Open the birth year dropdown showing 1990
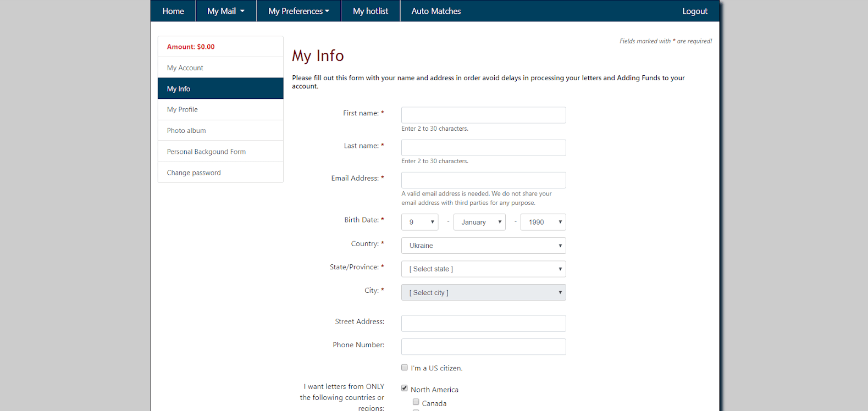The width and height of the screenshot is (868, 411). [543, 222]
